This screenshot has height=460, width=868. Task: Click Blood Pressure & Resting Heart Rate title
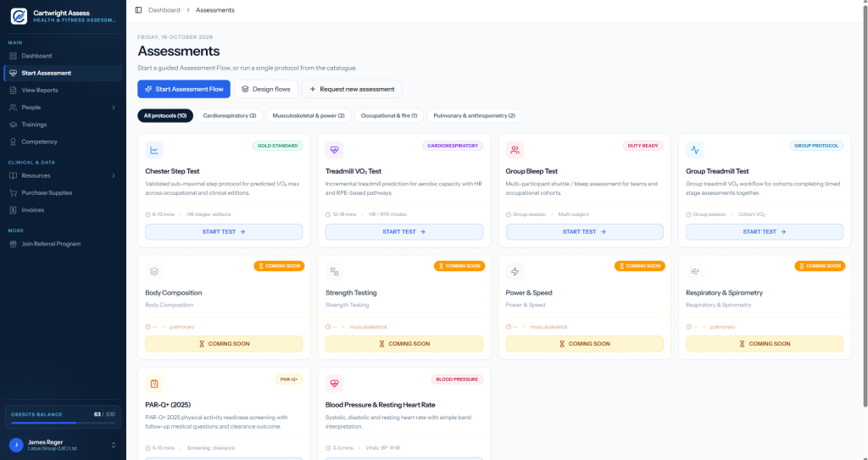tap(381, 405)
